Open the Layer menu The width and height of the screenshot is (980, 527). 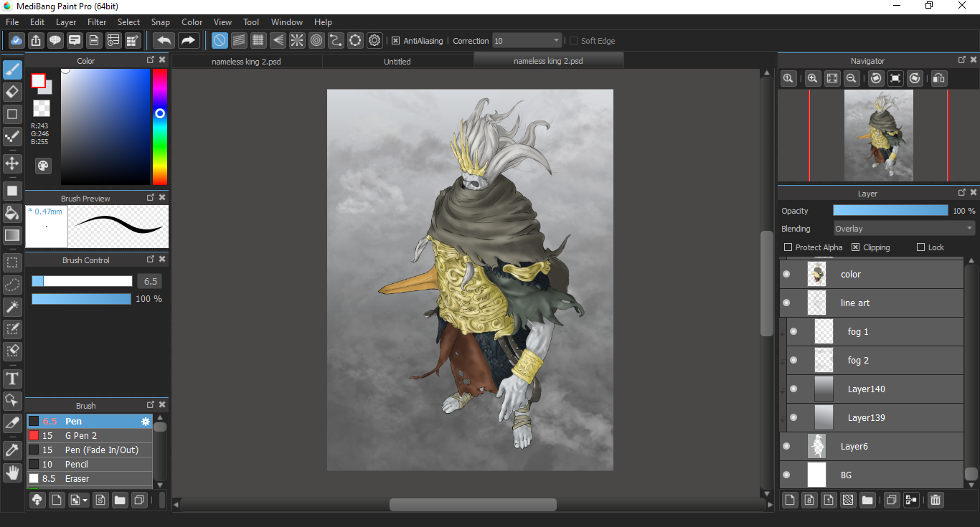[66, 22]
